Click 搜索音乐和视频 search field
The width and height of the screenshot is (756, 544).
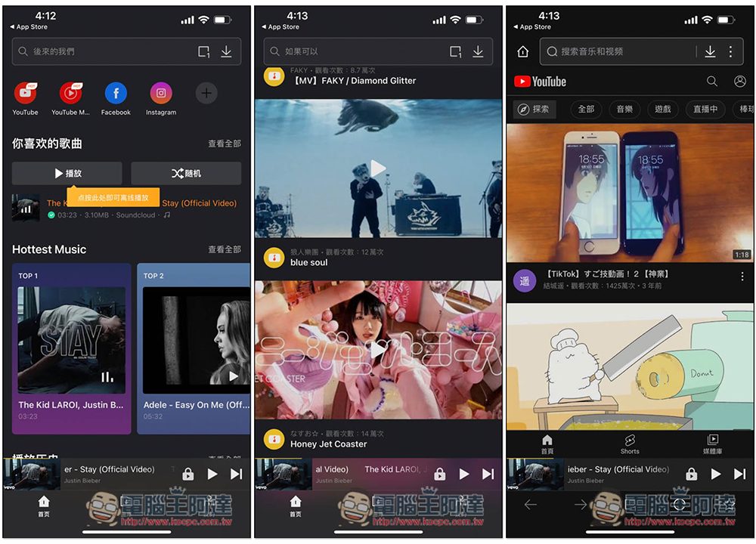pyautogui.click(x=642, y=51)
